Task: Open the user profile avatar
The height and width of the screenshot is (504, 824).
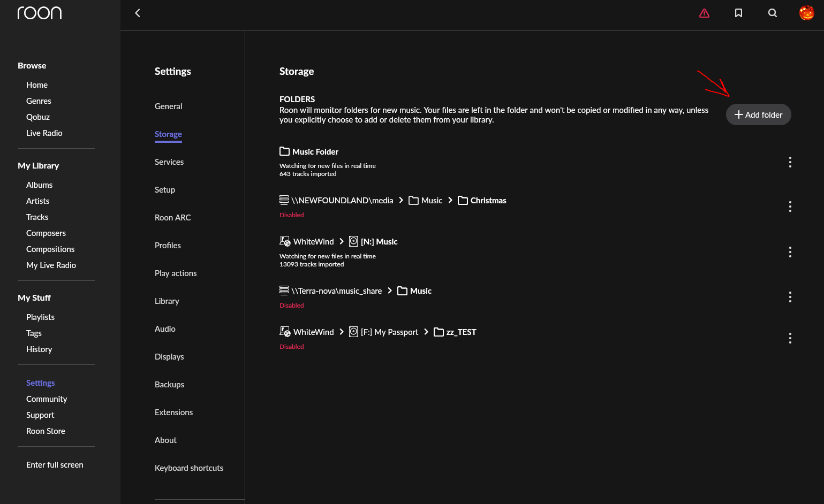Action: (806, 13)
